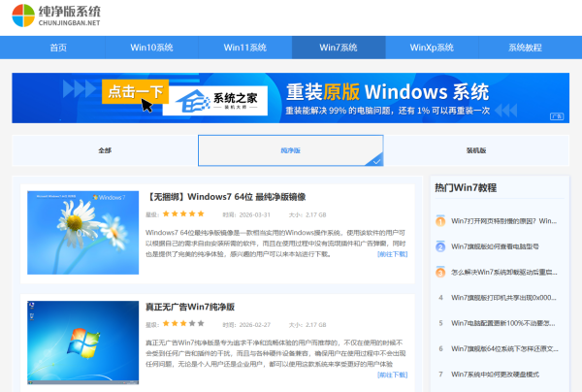Open tutorial 怎么解决Win7系统卸载驱动后重启
The image size is (582, 392).
coord(503,272)
